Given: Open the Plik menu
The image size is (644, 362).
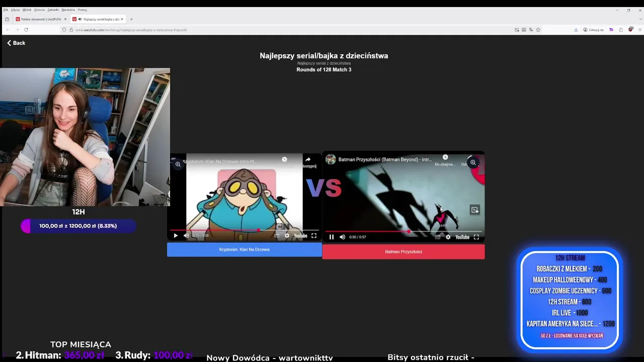Looking at the screenshot, I should (x=6, y=10).
